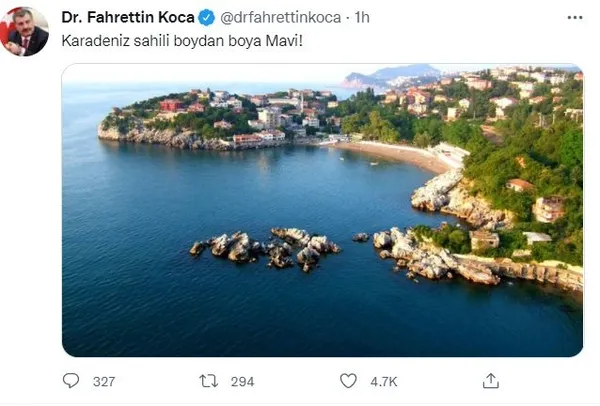Click the 327 reply count

pyautogui.click(x=104, y=382)
